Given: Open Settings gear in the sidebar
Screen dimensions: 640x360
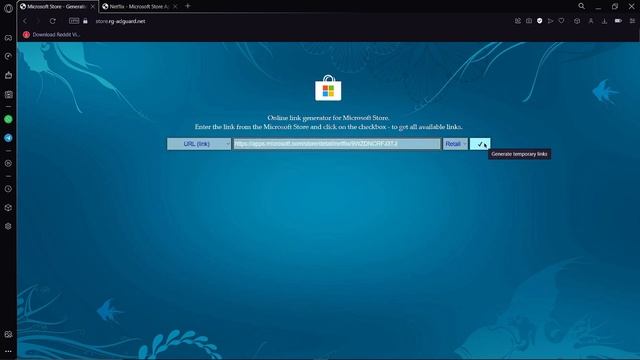Looking at the screenshot, I should [8, 226].
